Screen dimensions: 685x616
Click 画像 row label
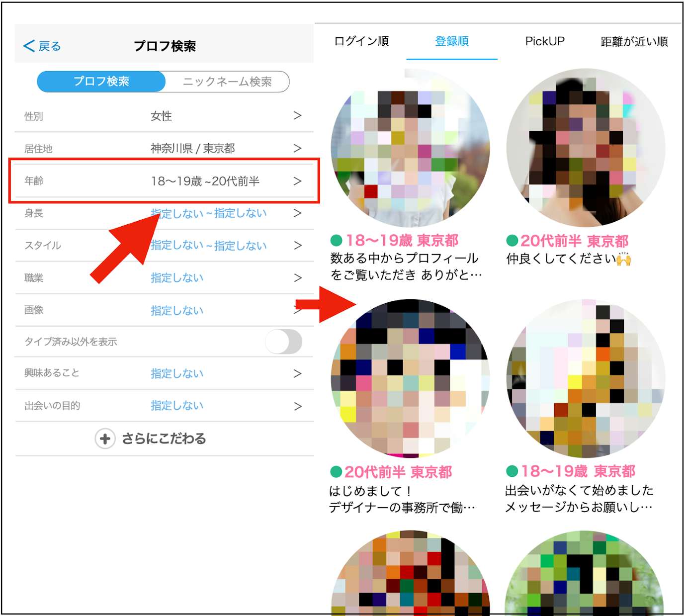[x=34, y=310]
